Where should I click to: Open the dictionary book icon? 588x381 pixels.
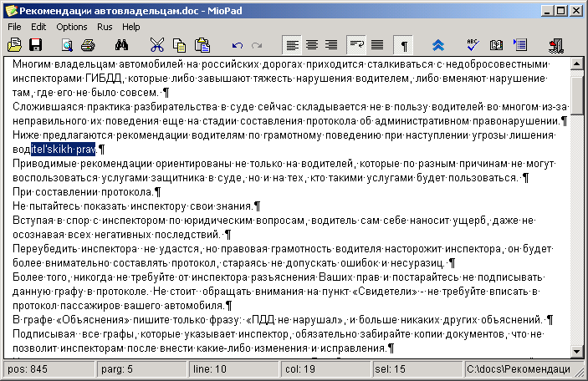496,45
